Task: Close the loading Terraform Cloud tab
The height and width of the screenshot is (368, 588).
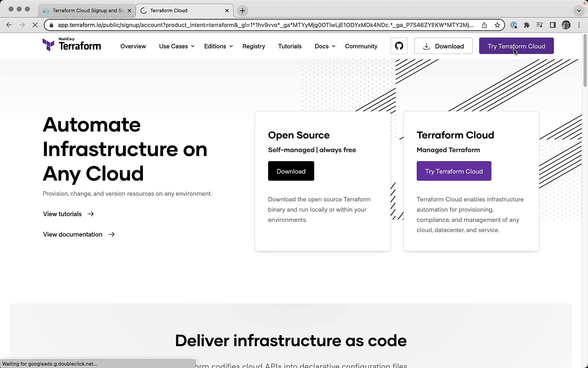Action: (227, 11)
